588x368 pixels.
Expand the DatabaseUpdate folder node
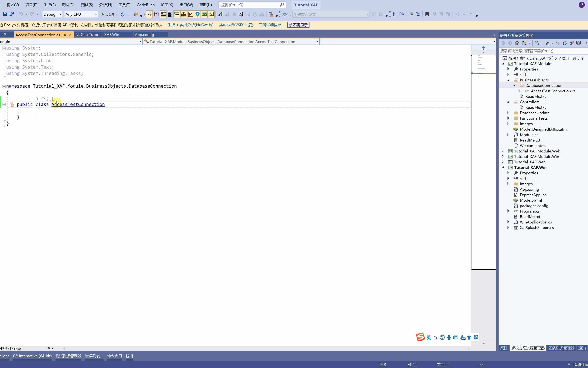coord(508,113)
